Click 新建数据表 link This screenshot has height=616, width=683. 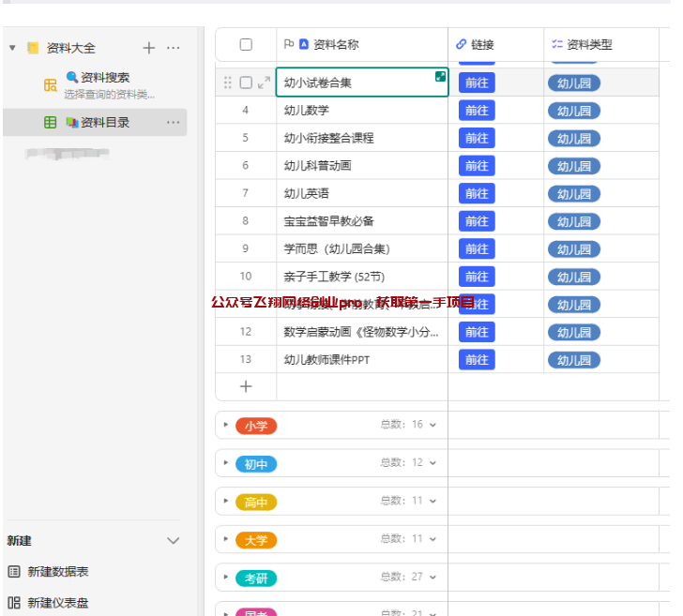[x=58, y=572]
